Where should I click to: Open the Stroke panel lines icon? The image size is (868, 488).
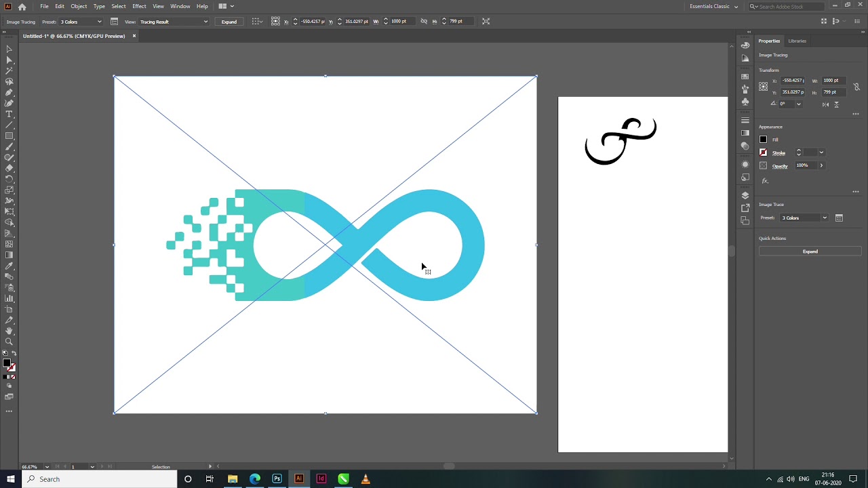coord(745,121)
